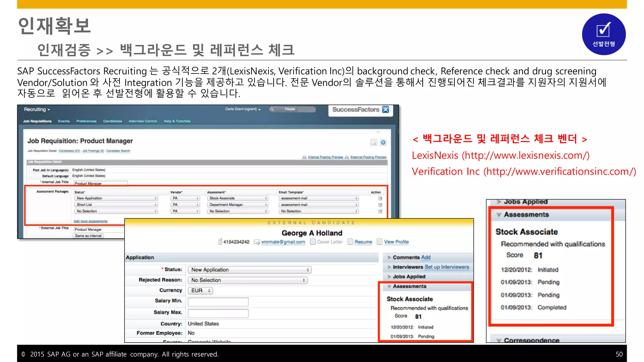Open the candidate Status New Application dropdown
This screenshot has height=362, width=644.
coord(250,270)
